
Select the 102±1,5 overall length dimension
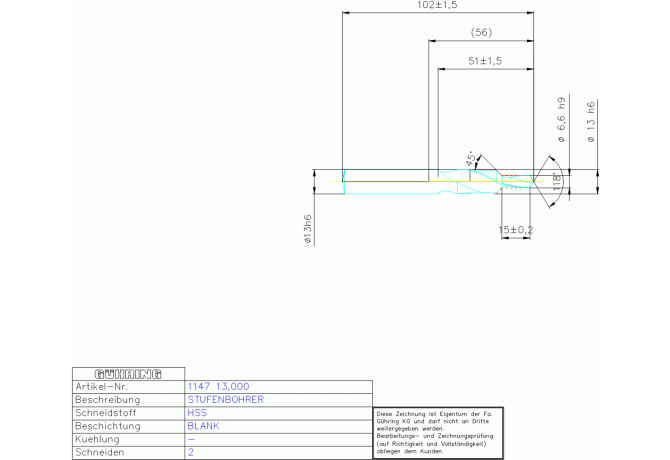(x=437, y=5)
